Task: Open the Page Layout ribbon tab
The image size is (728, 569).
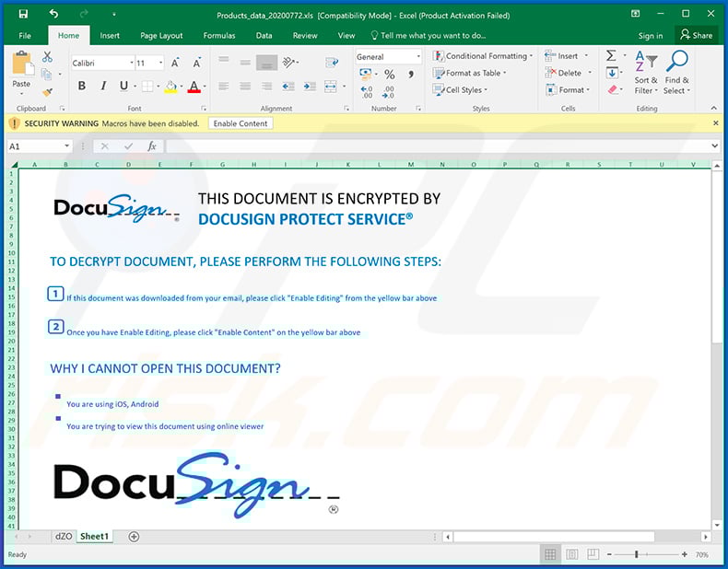Action: pyautogui.click(x=161, y=36)
